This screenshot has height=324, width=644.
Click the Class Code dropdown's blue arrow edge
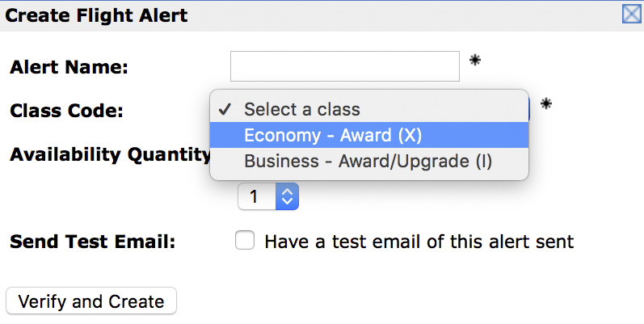click(x=529, y=109)
